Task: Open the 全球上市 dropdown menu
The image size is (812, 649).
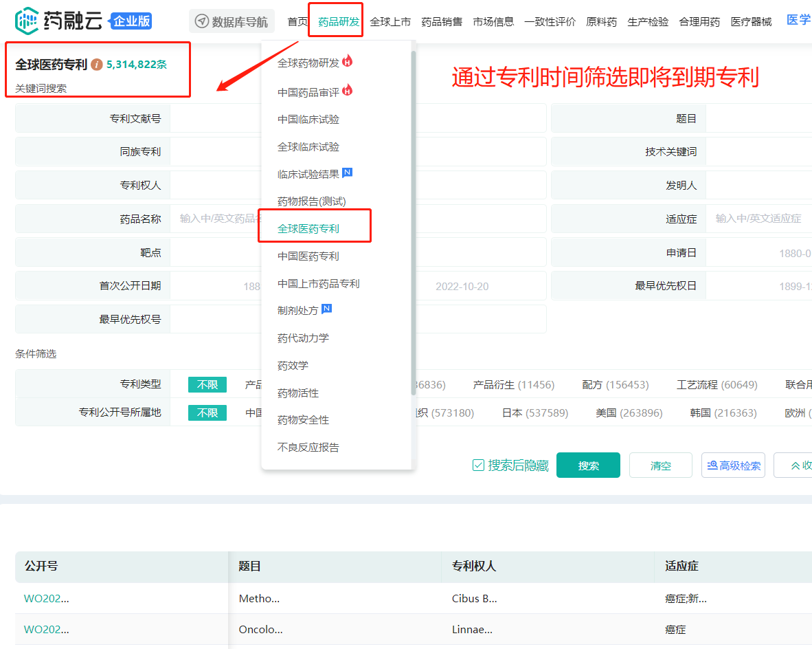Action: [x=390, y=21]
